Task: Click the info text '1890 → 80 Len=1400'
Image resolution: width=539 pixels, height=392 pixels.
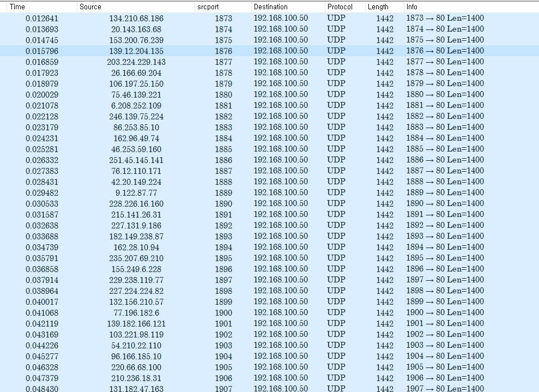Action: (x=445, y=203)
